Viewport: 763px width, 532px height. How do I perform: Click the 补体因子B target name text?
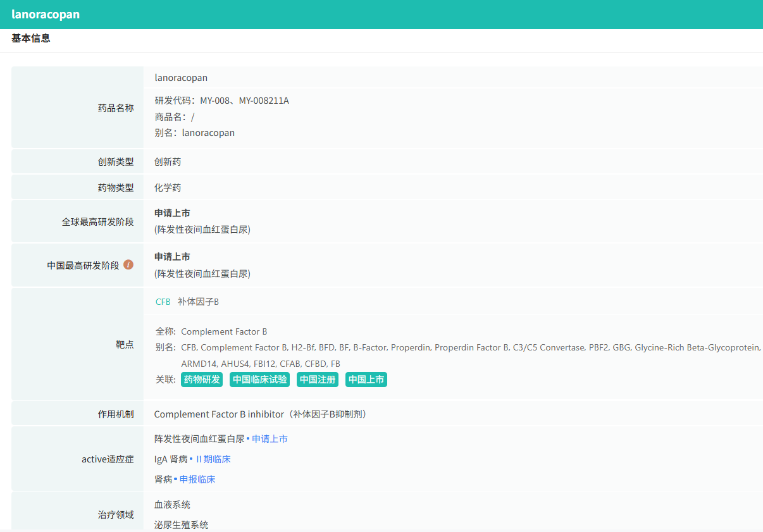[x=198, y=302]
